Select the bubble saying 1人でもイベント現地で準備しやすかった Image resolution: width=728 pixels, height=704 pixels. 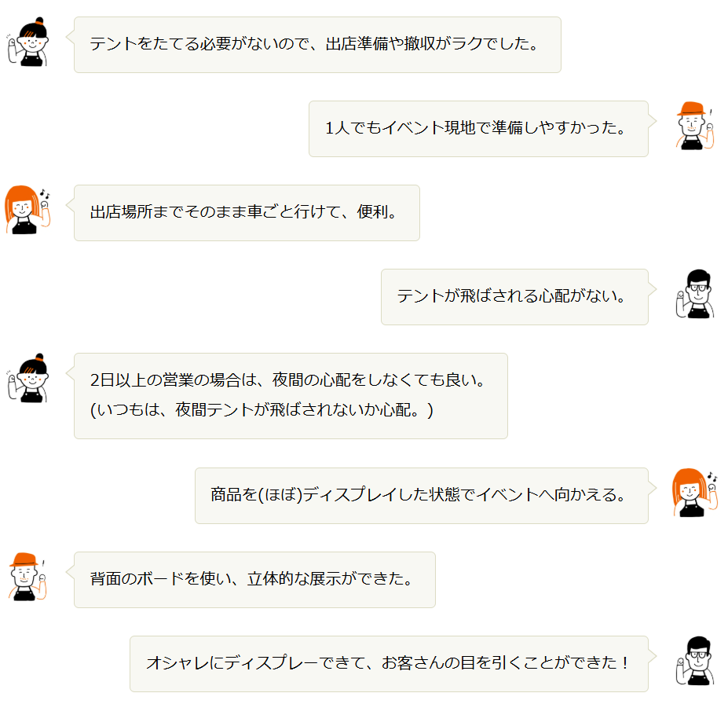point(477,129)
